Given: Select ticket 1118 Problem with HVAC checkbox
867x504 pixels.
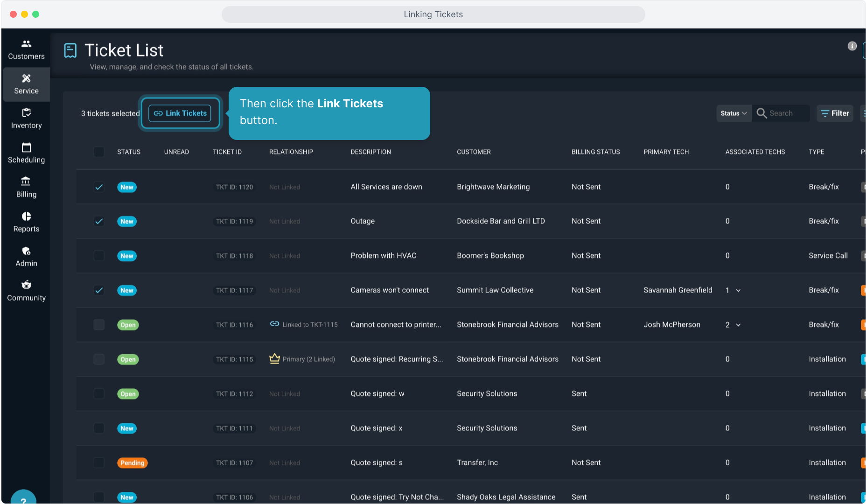Looking at the screenshot, I should point(99,256).
